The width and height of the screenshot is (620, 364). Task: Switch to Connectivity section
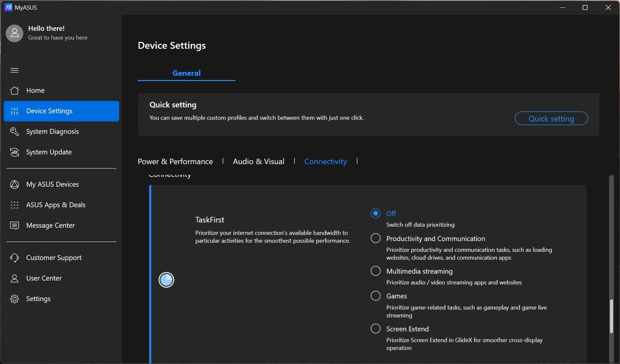point(325,161)
